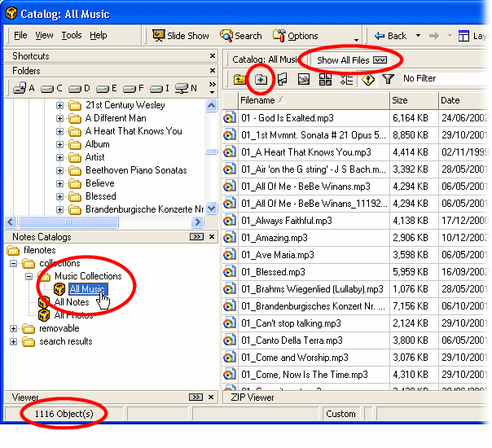Click the folder-up icon in catalog toolbar
This screenshot has width=492, height=448.
point(240,79)
